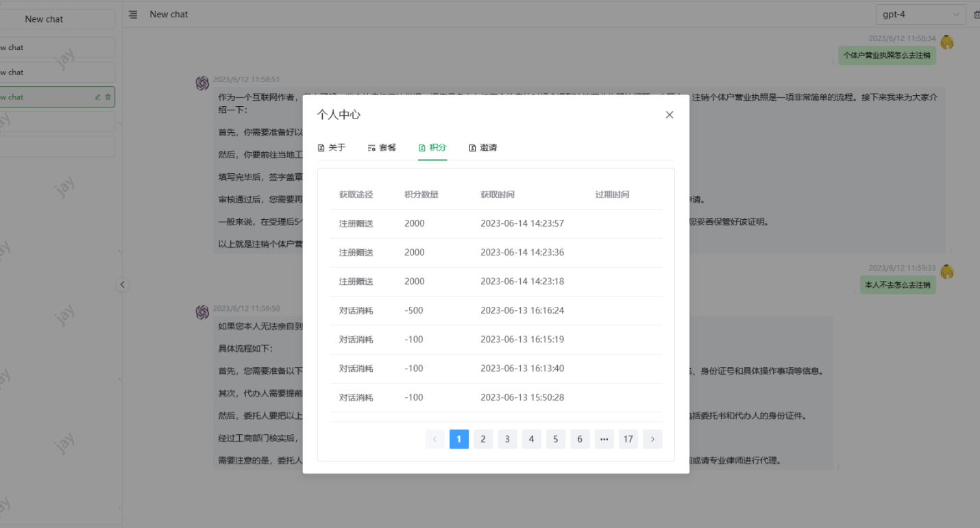Select the 邀请 tab
Screen dimensions: 980x528
(x=483, y=148)
